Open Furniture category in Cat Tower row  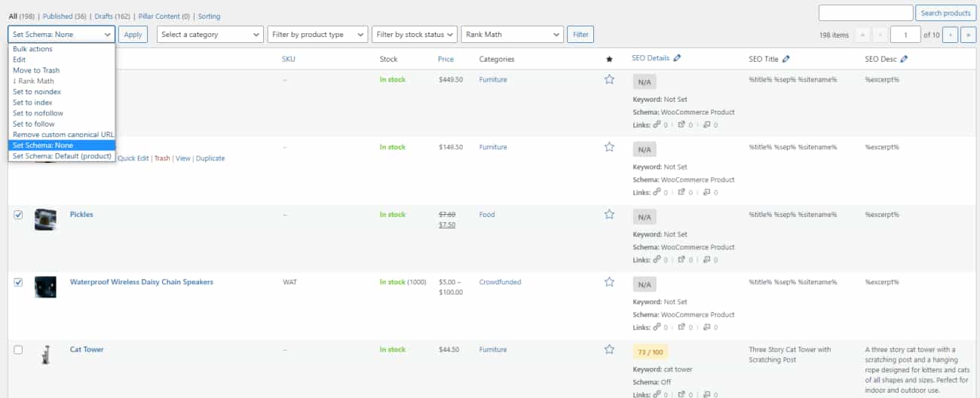click(493, 349)
